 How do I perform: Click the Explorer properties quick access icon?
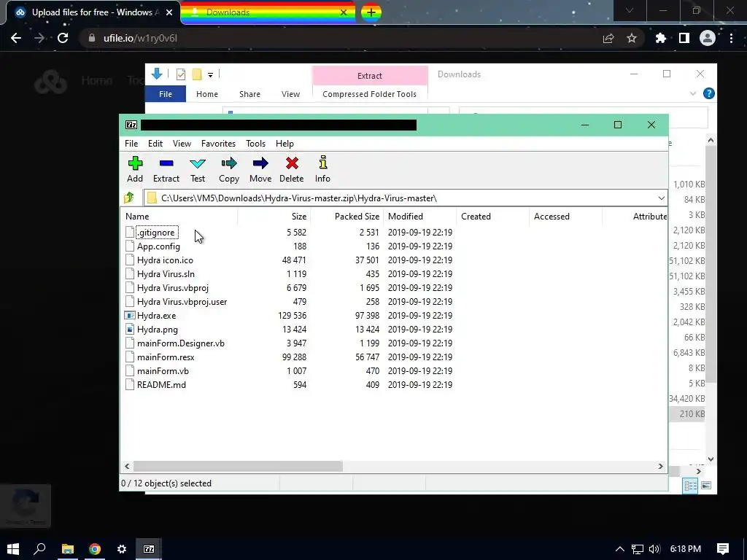point(181,74)
